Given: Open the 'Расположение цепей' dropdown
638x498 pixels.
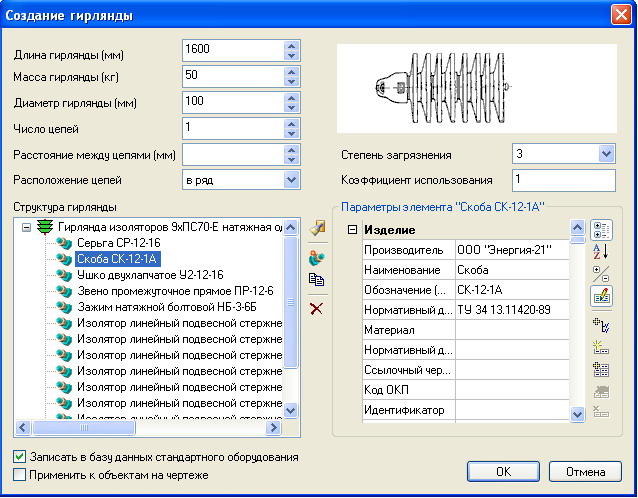Looking at the screenshot, I should click(x=291, y=180).
